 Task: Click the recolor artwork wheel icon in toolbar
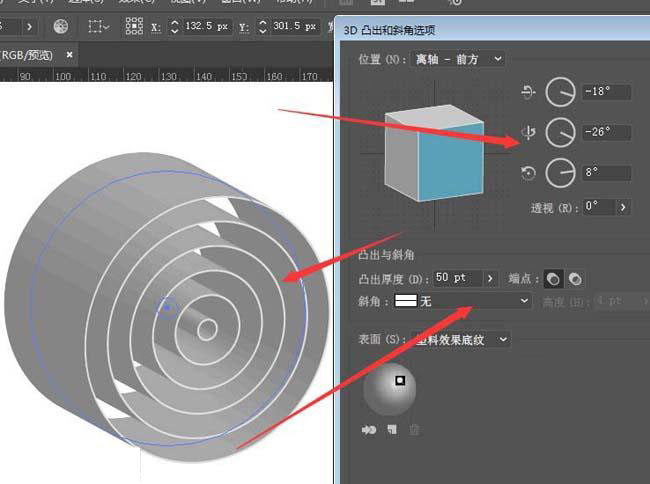click(62, 26)
